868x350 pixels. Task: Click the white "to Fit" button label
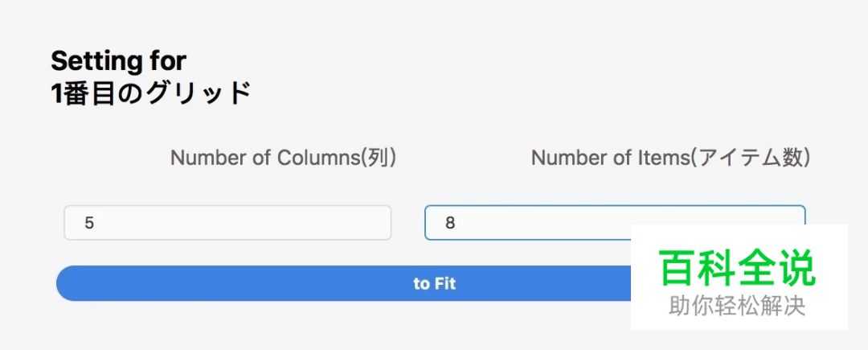435,283
